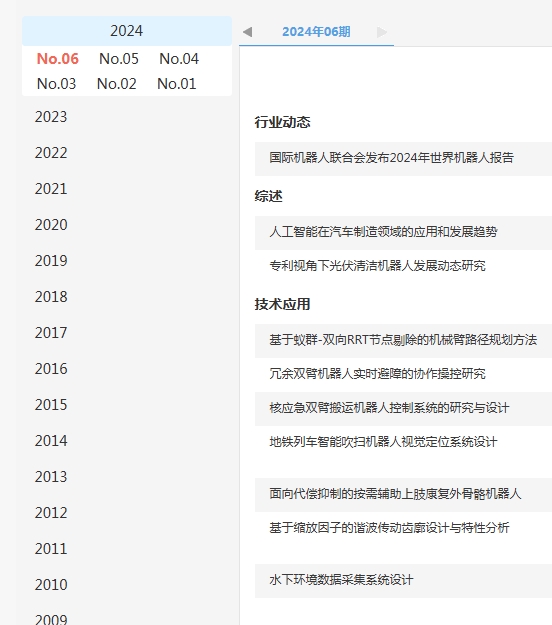The width and height of the screenshot is (552, 625).
Task: Select the current issue No.06
Action: [x=58, y=59]
